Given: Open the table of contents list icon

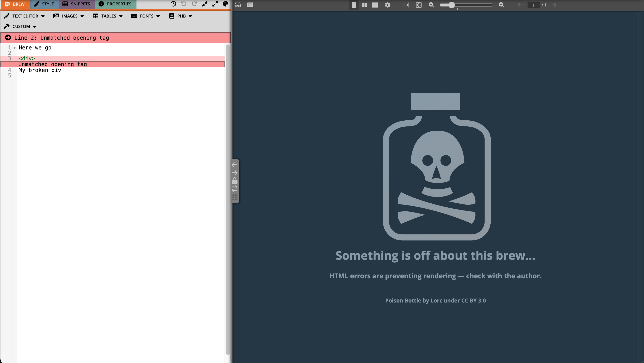Looking at the screenshot, I should (x=250, y=5).
